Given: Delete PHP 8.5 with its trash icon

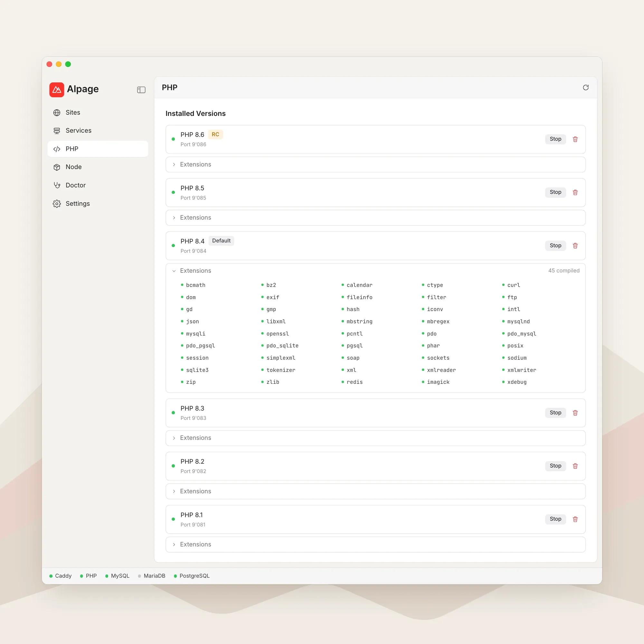Looking at the screenshot, I should [x=575, y=192].
